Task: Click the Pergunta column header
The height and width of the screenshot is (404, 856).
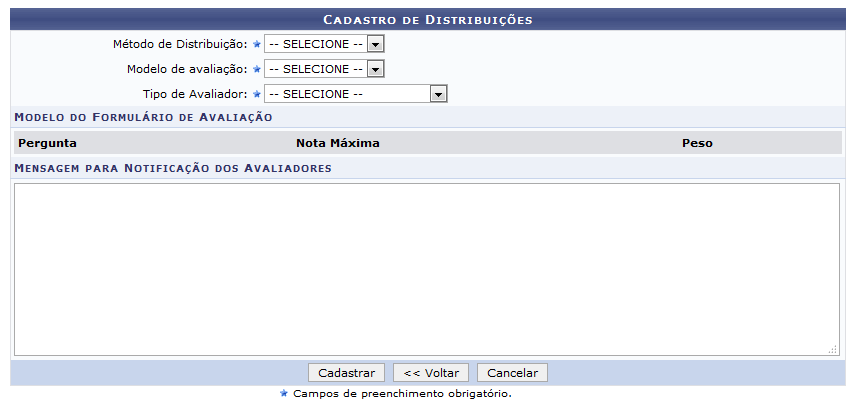Action: pyautogui.click(x=47, y=143)
